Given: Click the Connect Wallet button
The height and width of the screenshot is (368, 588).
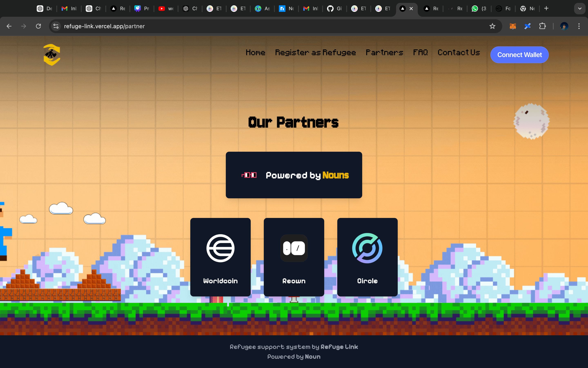Looking at the screenshot, I should pyautogui.click(x=519, y=55).
